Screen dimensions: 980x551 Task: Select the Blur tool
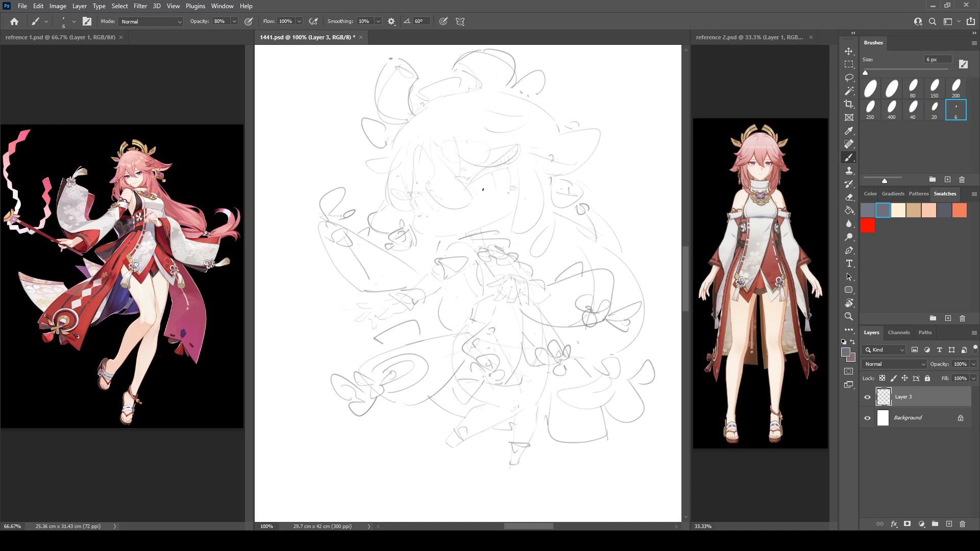coord(849,224)
